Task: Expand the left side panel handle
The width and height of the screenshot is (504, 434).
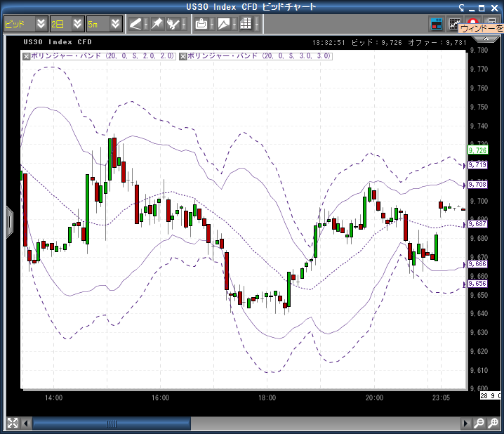Action: click(x=9, y=221)
